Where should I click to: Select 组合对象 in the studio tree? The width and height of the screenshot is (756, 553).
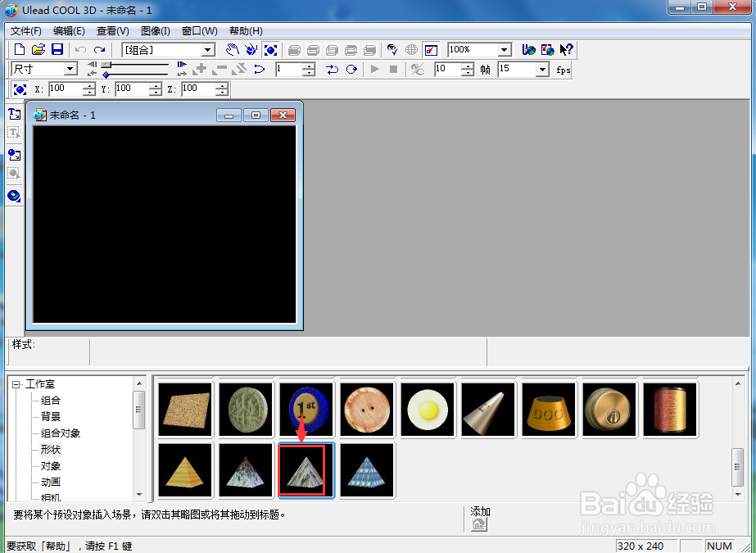61,433
